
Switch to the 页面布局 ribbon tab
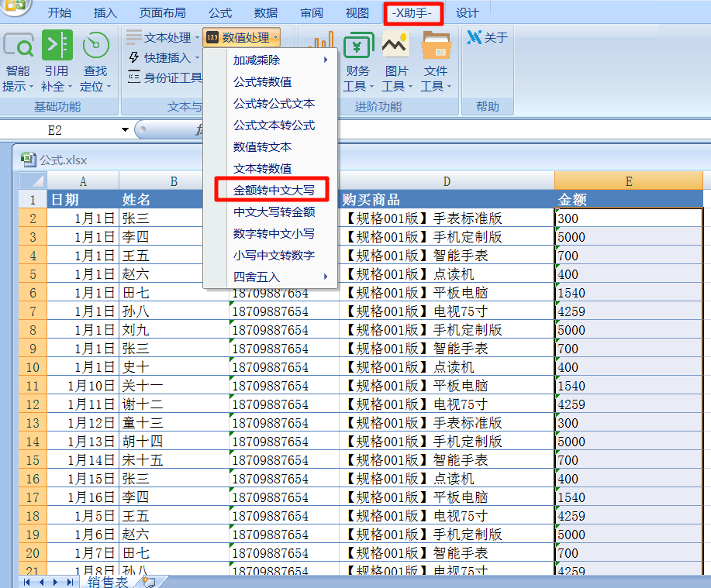click(162, 12)
